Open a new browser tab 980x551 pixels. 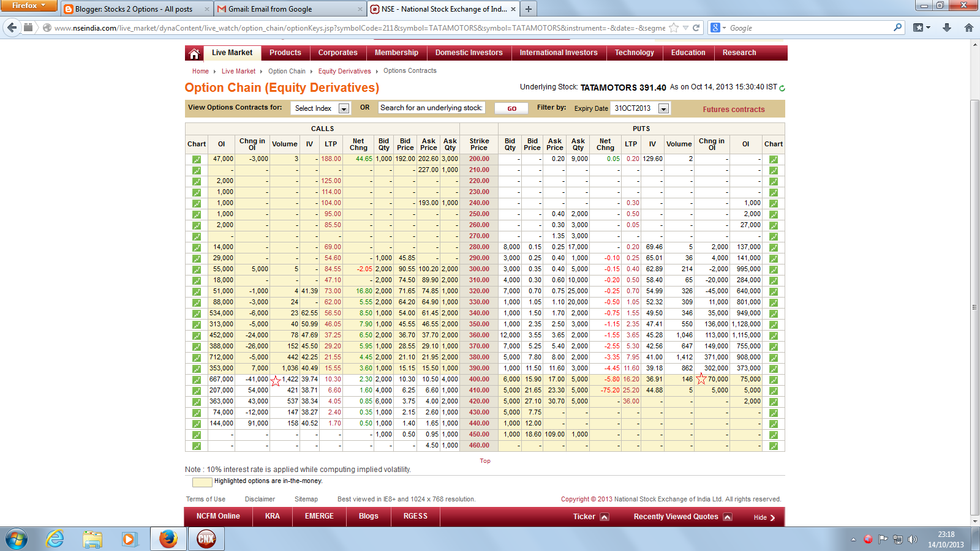tap(528, 9)
